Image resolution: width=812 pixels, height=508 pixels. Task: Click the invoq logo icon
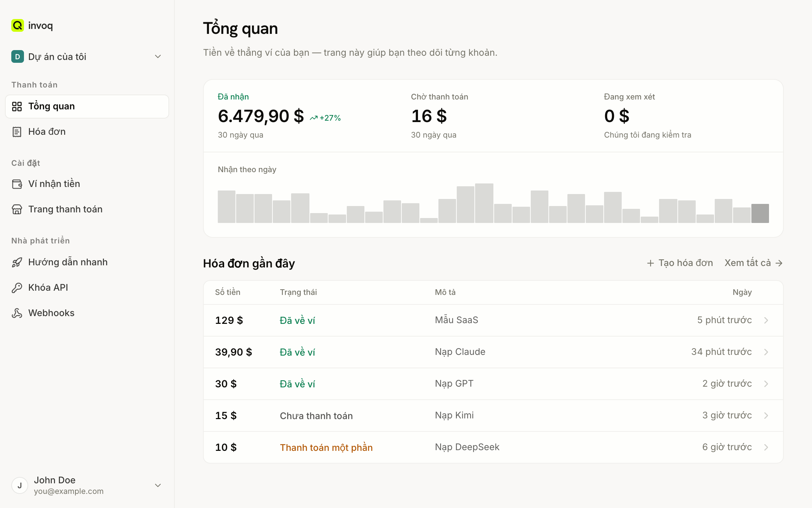pyautogui.click(x=18, y=25)
